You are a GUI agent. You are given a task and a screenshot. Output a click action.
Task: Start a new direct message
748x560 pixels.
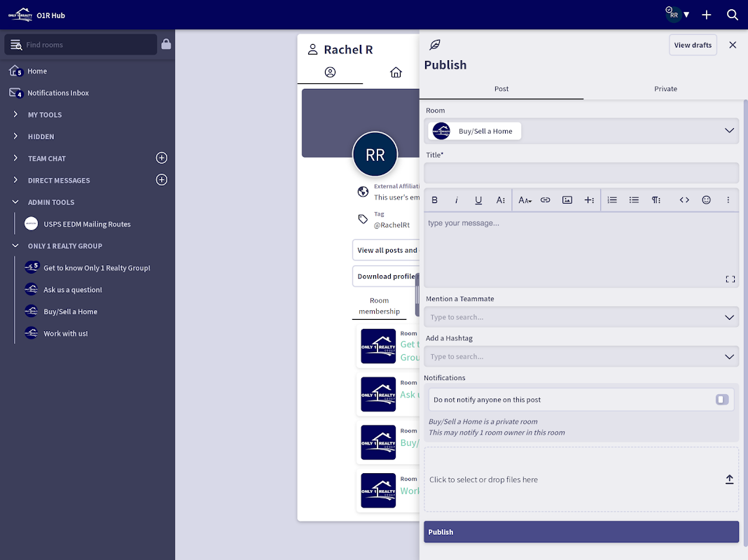coord(162,180)
